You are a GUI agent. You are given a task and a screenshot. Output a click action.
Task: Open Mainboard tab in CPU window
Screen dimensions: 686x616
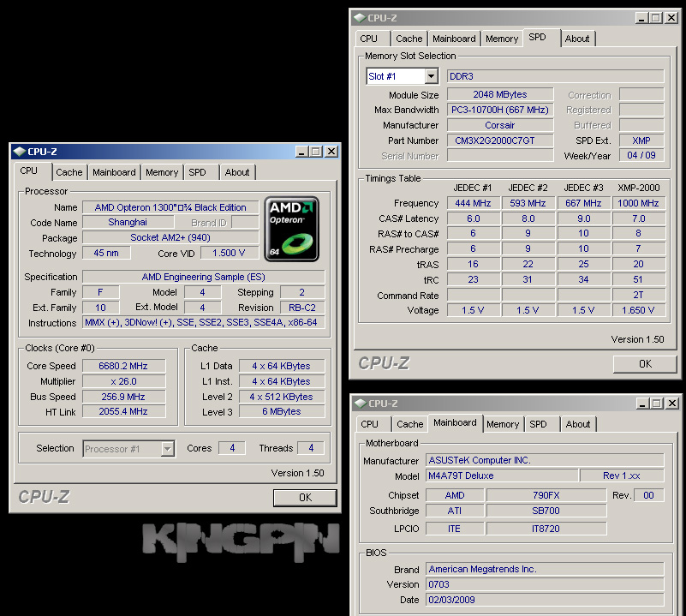click(x=114, y=172)
